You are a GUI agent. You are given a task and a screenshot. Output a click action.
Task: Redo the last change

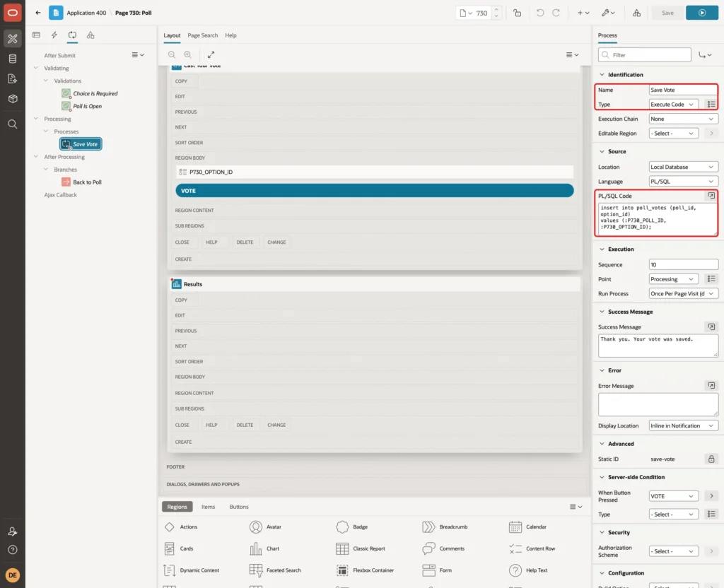556,13
